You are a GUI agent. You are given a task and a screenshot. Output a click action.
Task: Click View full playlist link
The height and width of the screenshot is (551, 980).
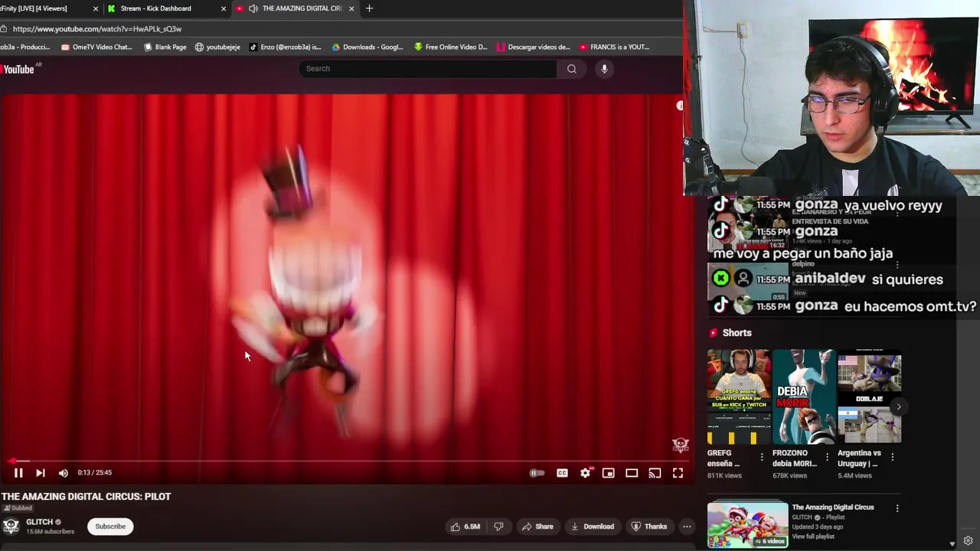click(812, 536)
